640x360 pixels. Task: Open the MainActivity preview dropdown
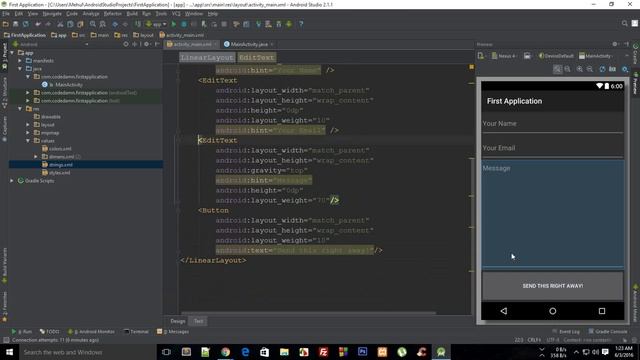point(596,56)
